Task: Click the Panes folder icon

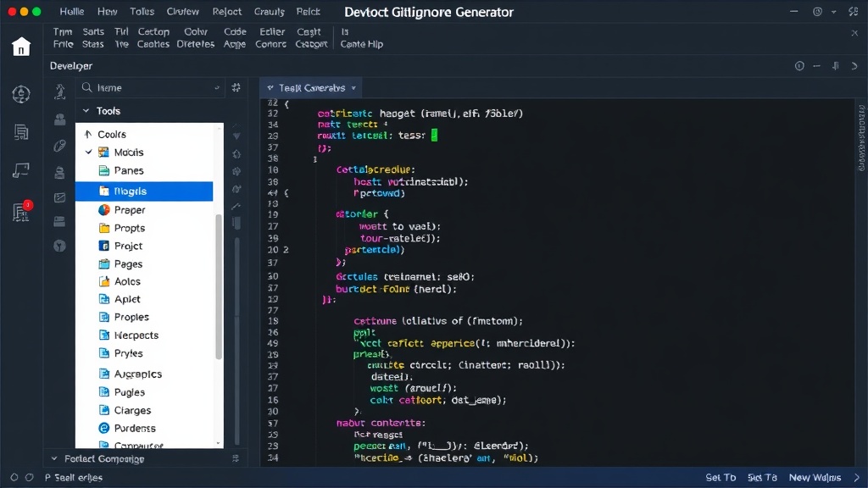Action: [104, 170]
